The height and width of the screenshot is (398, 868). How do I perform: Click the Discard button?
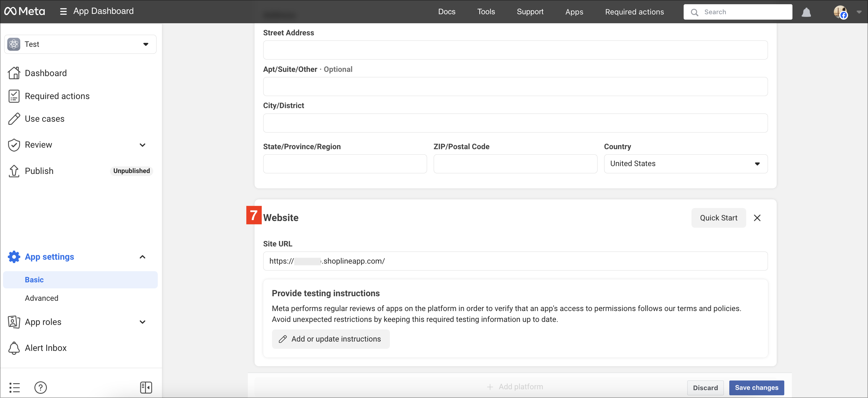click(705, 387)
